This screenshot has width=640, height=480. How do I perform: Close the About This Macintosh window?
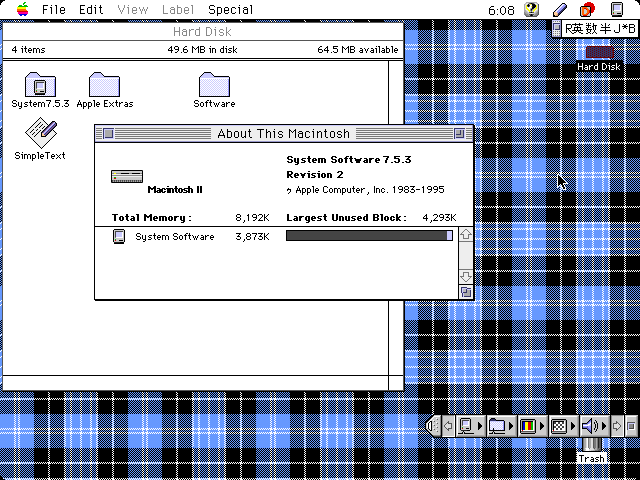click(108, 133)
